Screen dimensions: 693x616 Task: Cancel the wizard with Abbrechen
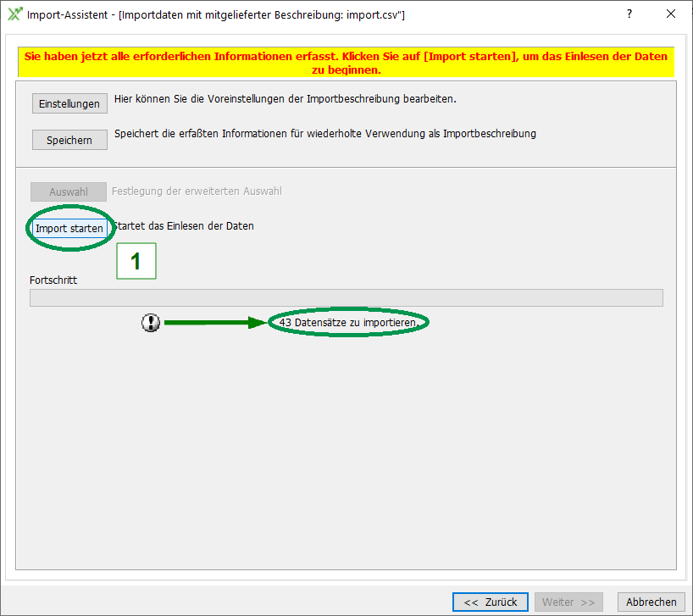coord(651,602)
